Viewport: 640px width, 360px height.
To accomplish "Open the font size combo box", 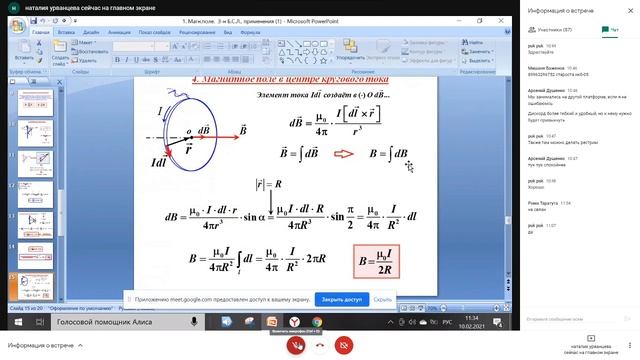I will [162, 47].
